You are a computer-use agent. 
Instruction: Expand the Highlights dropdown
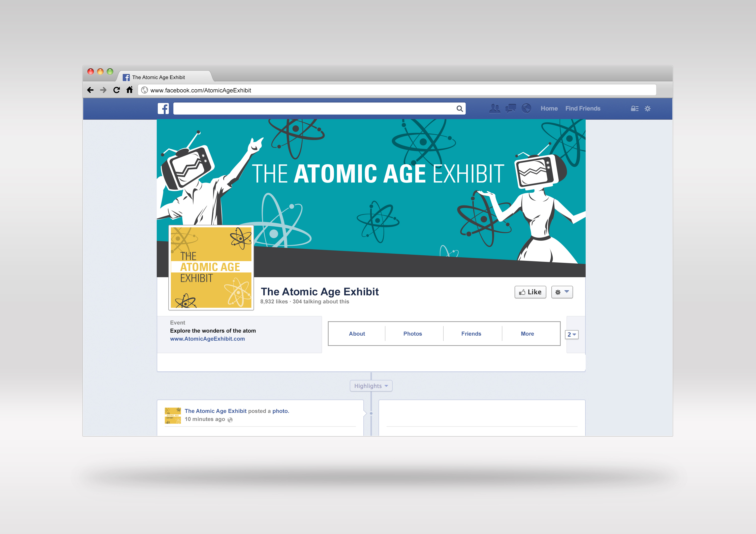point(371,386)
